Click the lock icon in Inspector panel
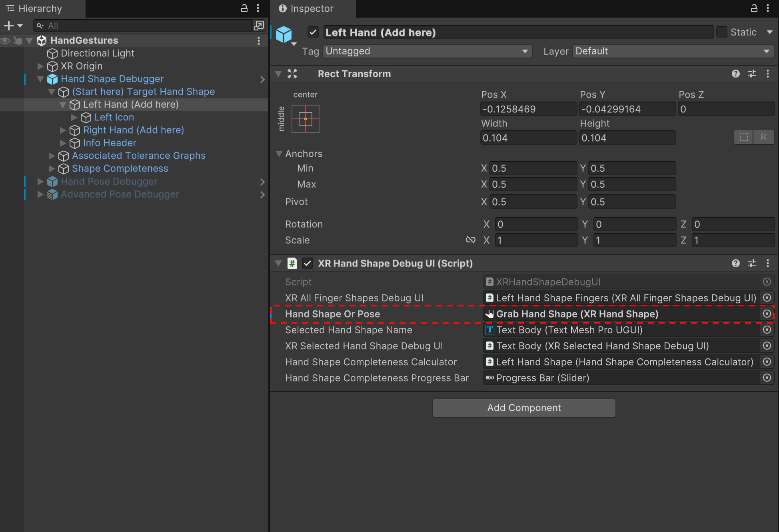 (x=754, y=8)
